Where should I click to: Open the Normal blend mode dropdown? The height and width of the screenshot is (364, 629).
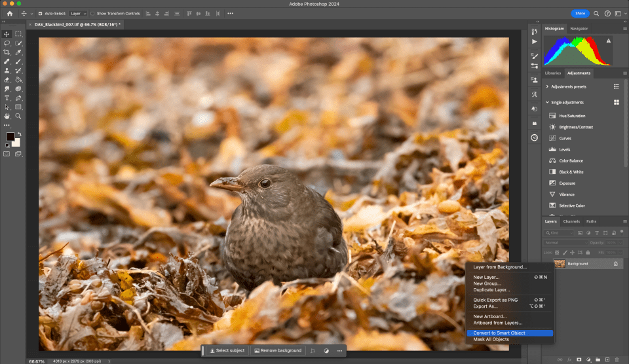pyautogui.click(x=566, y=242)
